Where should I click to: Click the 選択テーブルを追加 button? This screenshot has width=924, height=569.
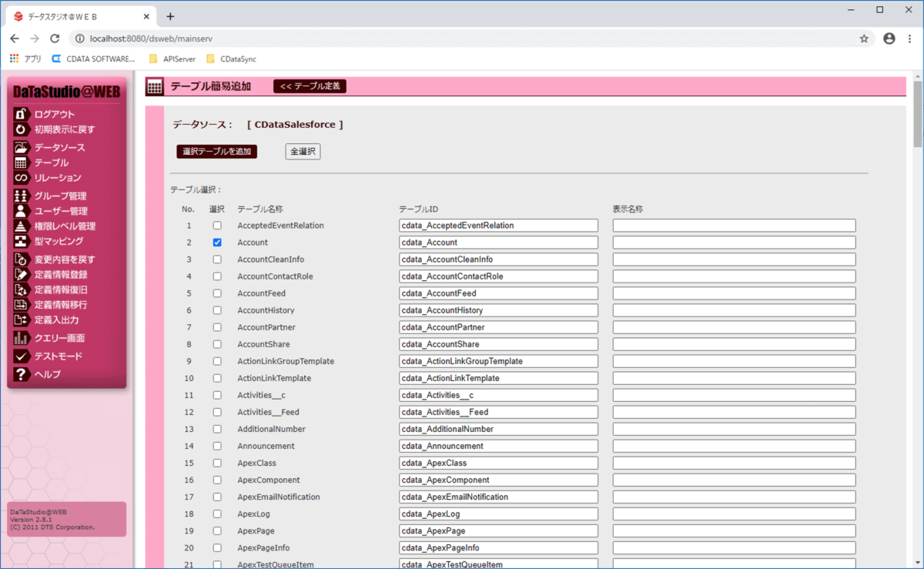click(x=216, y=152)
